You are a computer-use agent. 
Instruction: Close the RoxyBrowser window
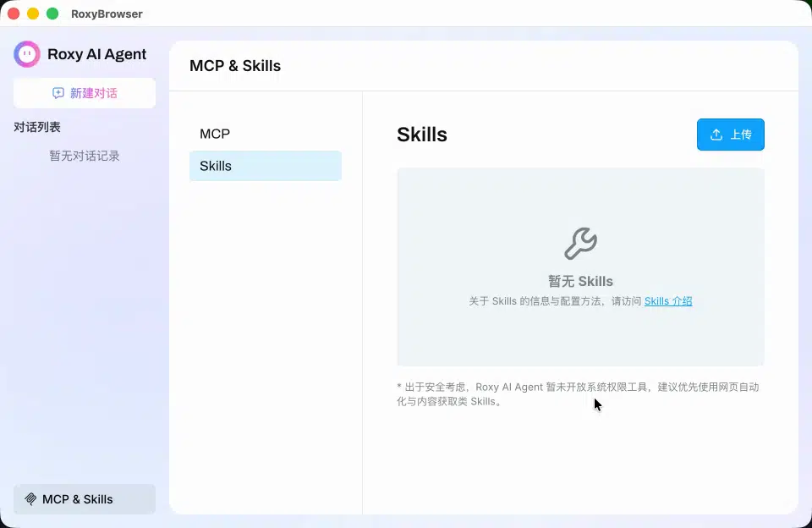point(14,14)
